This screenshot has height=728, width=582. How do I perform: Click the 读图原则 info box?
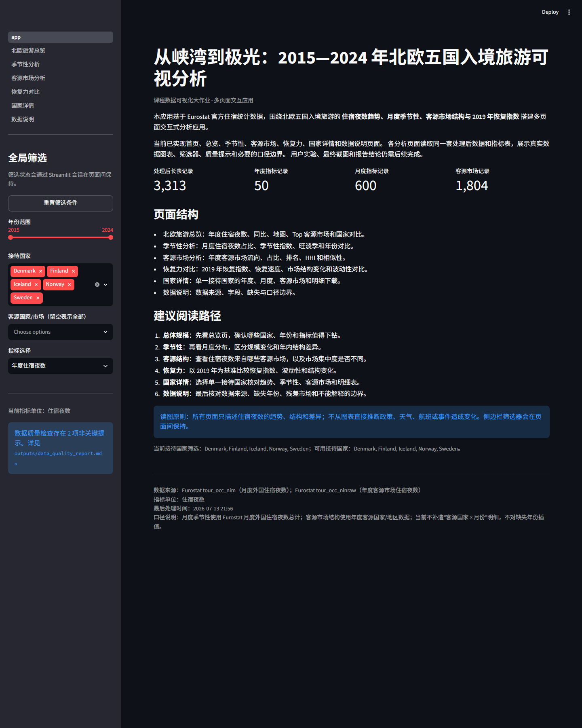352,422
